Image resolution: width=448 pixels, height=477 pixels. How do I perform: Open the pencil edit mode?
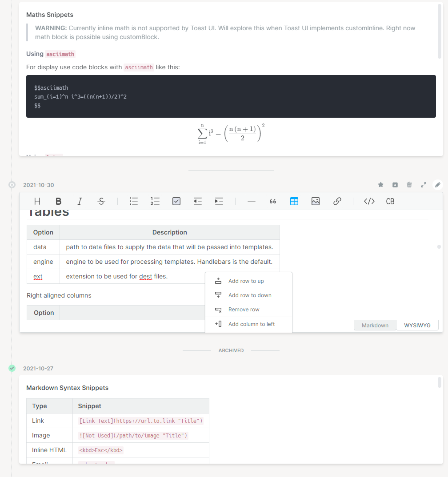coord(437,185)
